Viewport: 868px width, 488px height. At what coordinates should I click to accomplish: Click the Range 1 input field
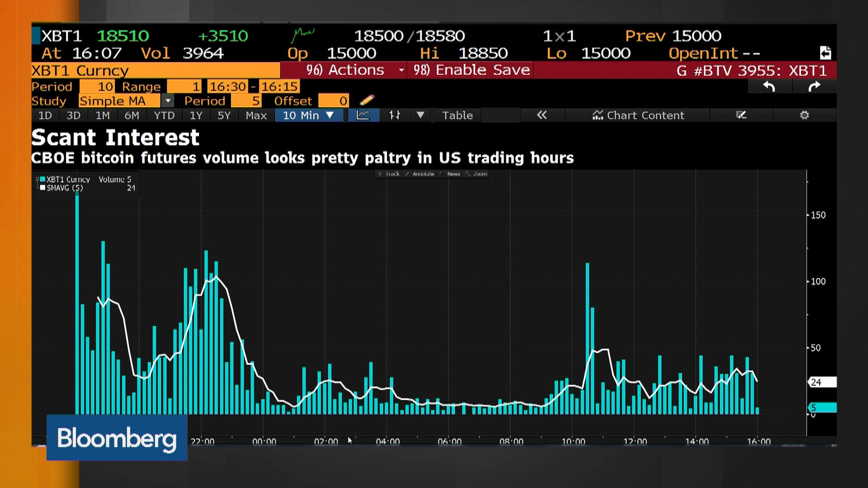[184, 86]
